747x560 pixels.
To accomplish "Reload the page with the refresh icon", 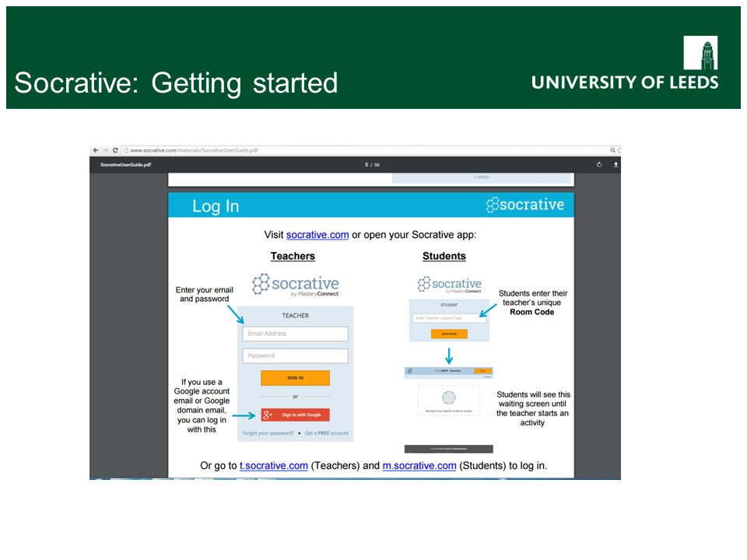I will pyautogui.click(x=115, y=150).
